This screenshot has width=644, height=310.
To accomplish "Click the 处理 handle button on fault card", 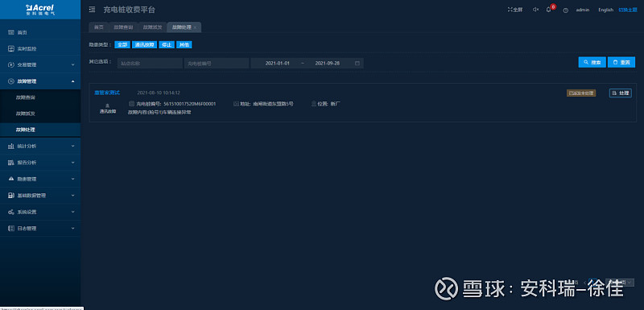I will click(620, 93).
